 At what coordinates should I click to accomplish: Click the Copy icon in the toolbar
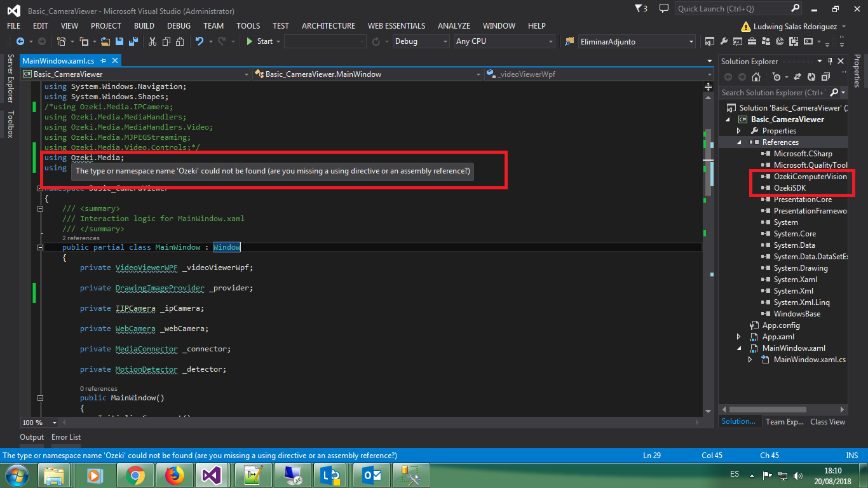[166, 41]
